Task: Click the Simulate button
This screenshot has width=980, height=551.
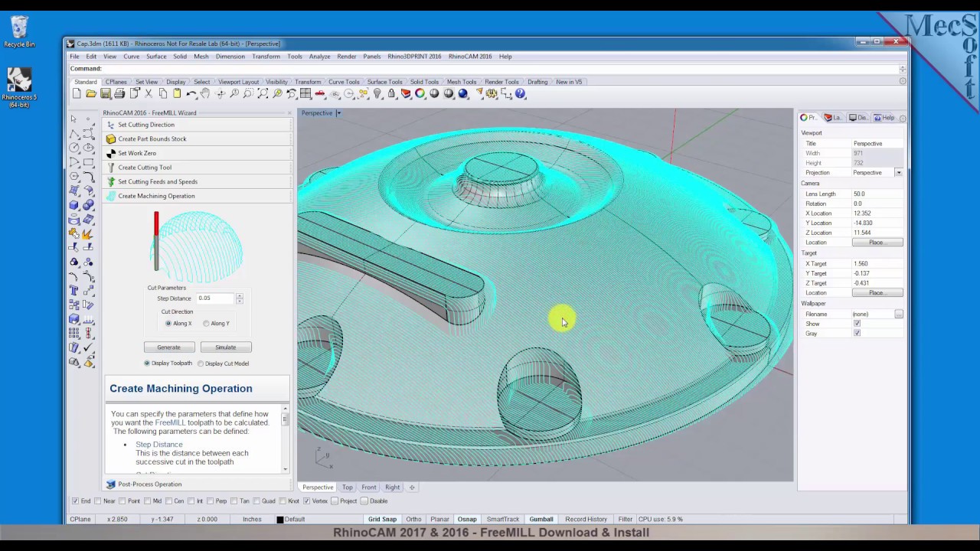Action: (225, 347)
